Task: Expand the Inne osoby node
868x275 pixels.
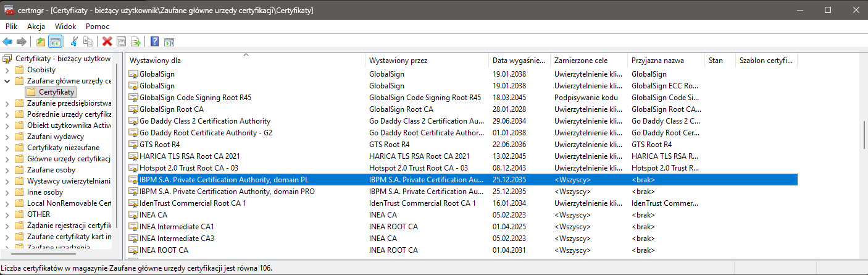Action: (x=7, y=192)
